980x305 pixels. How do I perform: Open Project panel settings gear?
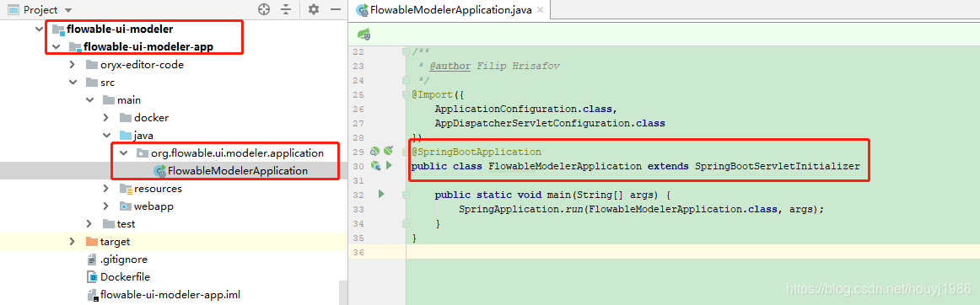(x=314, y=9)
